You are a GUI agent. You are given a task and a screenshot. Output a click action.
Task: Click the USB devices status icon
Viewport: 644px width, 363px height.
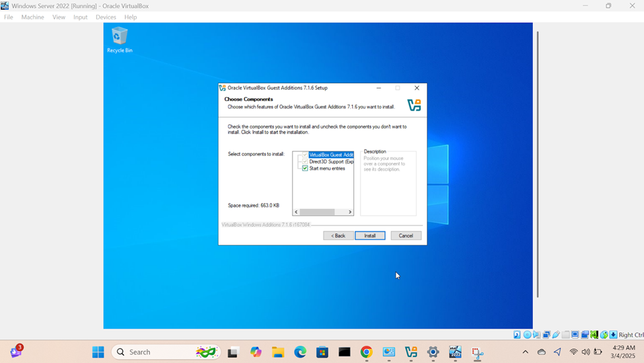coord(555,335)
